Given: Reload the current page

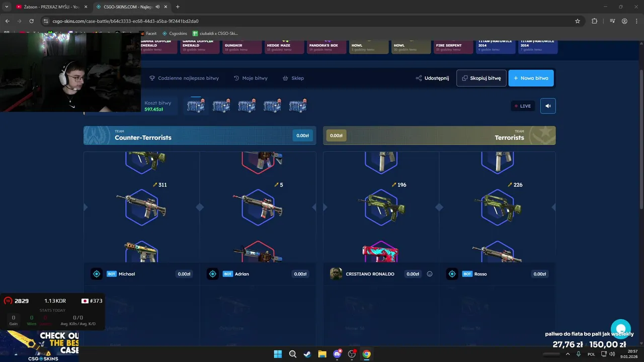Looking at the screenshot, I should (31, 21).
